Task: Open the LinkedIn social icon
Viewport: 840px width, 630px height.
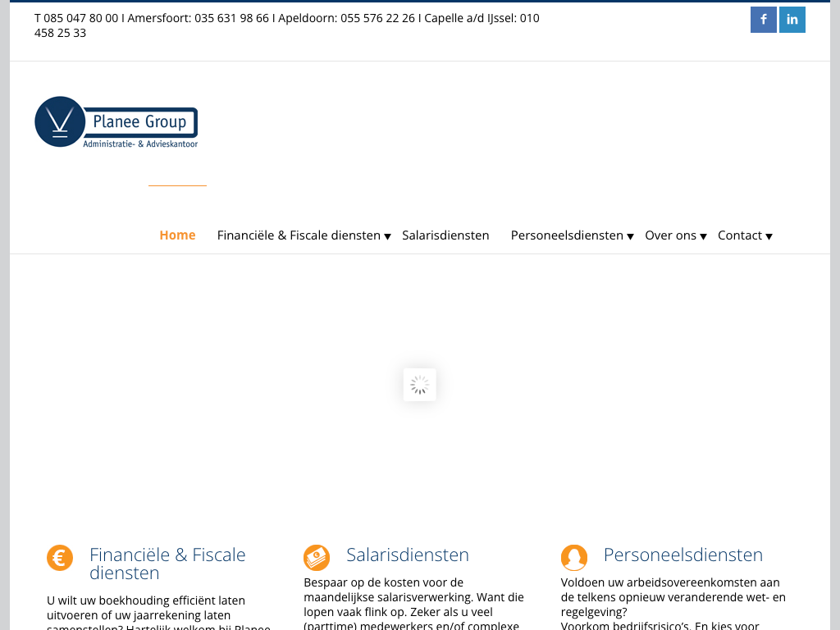Action: [x=792, y=20]
